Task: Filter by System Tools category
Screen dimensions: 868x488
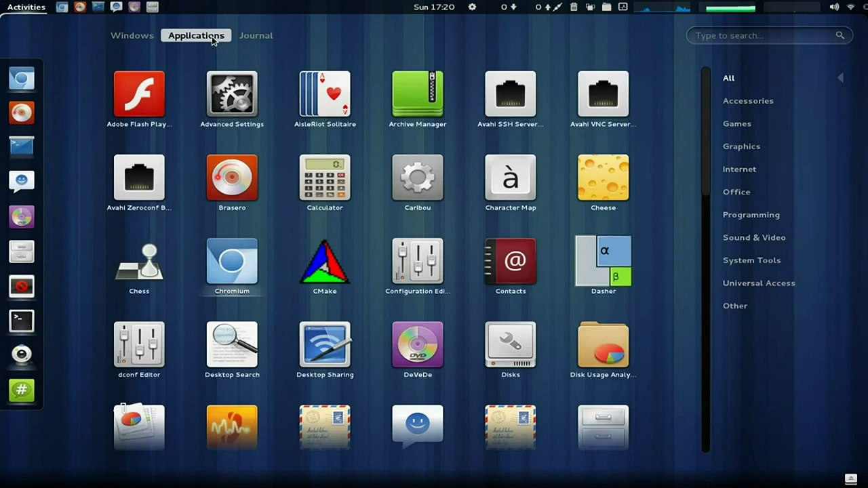Action: click(x=751, y=260)
